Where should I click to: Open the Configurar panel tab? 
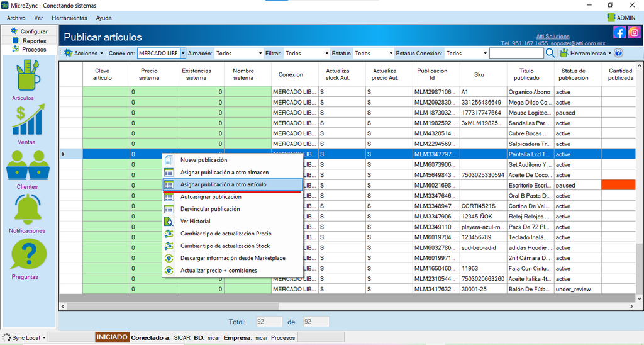[30, 31]
